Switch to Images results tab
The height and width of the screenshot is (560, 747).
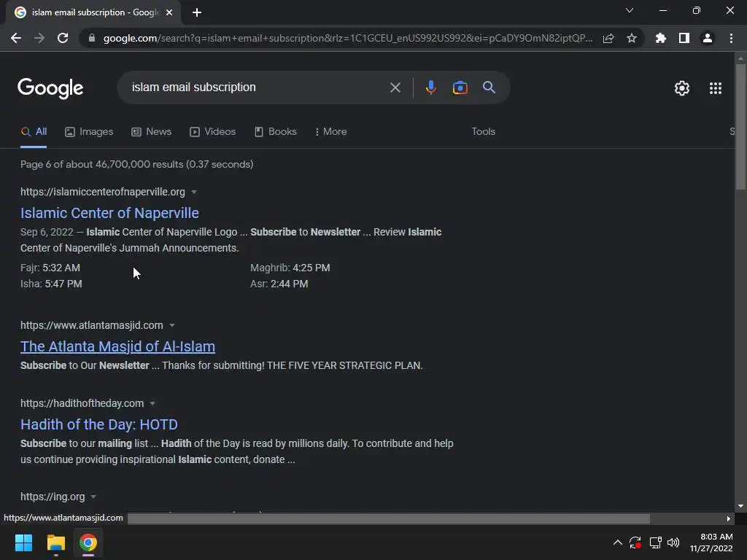click(89, 131)
